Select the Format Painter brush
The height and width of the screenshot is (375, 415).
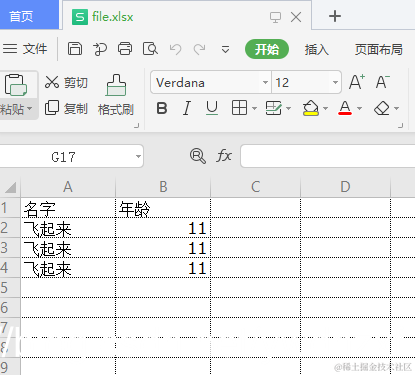(116, 95)
